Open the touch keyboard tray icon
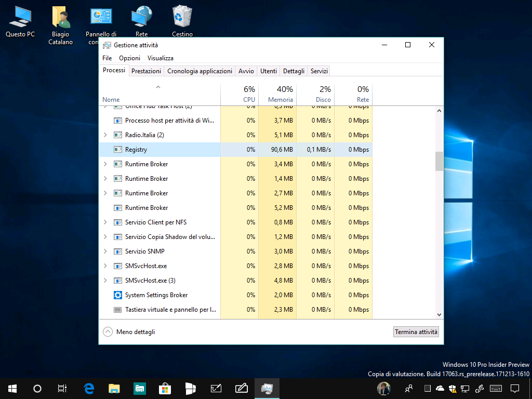This screenshot has height=399, width=532. pos(496,389)
